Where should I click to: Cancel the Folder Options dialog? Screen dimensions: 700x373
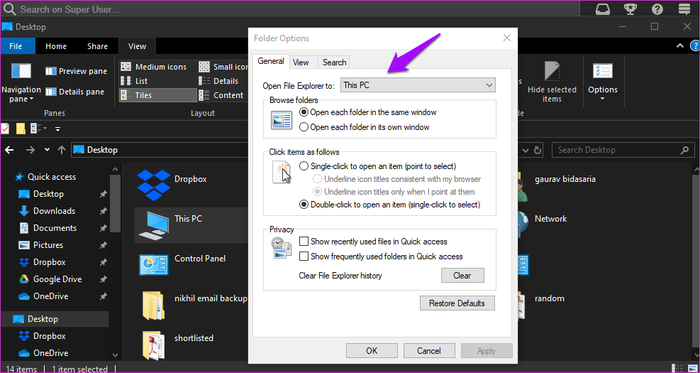point(429,351)
